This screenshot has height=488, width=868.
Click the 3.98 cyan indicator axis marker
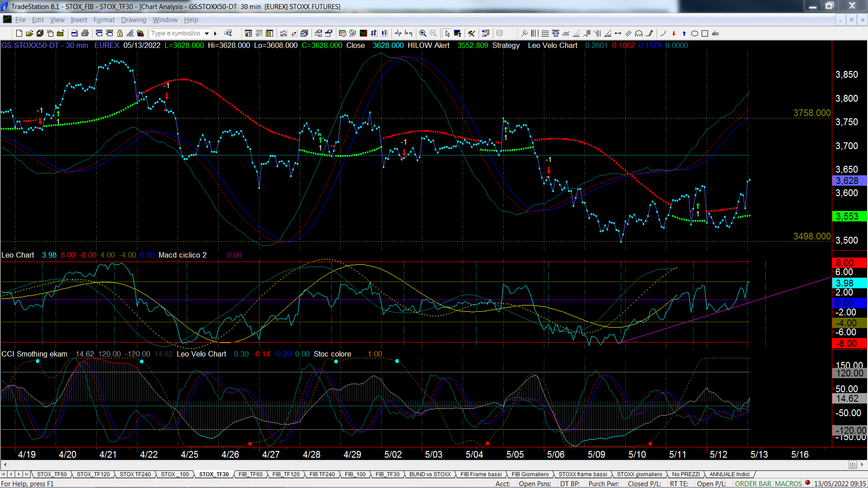pos(849,283)
